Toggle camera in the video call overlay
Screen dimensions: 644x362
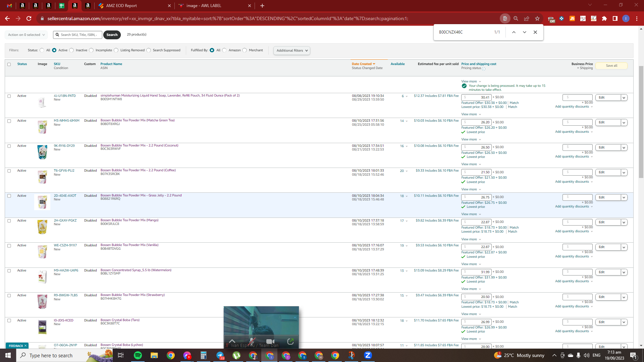(270, 341)
